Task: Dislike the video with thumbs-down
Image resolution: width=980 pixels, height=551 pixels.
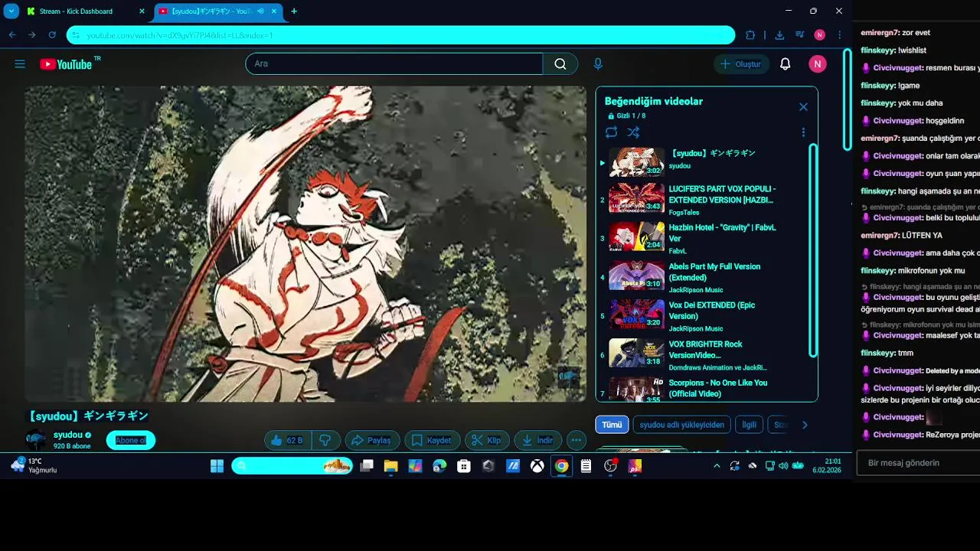Action: [x=325, y=440]
